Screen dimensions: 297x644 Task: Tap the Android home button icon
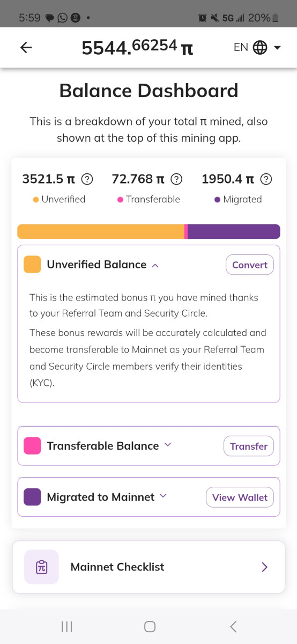tap(150, 626)
